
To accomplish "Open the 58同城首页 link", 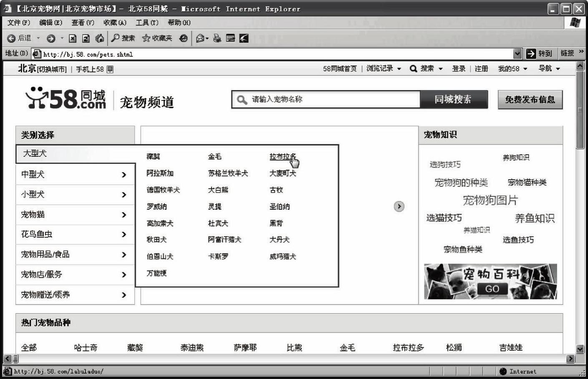I will [x=340, y=69].
